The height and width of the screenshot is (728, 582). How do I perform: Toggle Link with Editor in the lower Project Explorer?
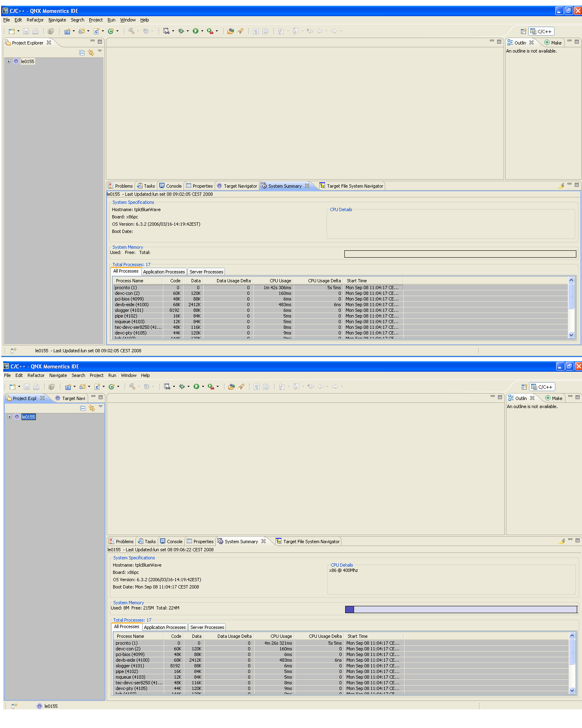click(x=92, y=408)
